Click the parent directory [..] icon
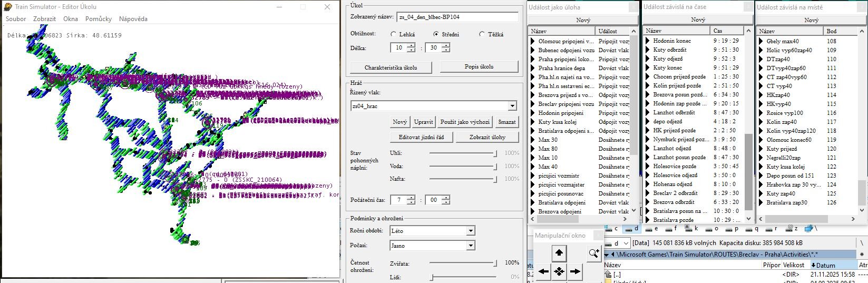This screenshot has width=868, height=283. click(608, 274)
